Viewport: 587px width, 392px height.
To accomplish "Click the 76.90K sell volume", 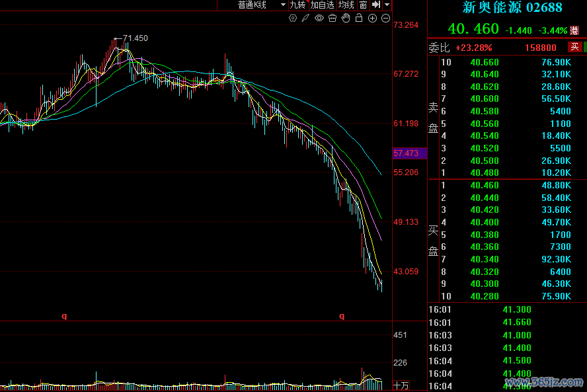I will coord(557,62).
